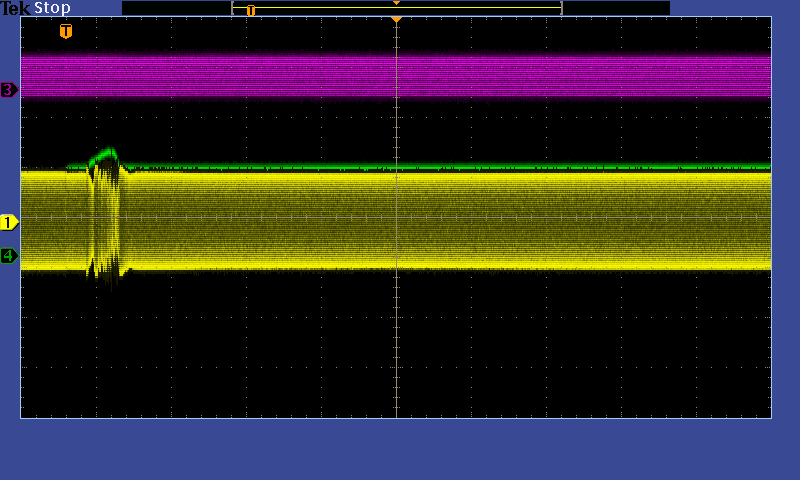Click the small orange triangle above record bar
Screen dimensions: 800x480
click(x=396, y=3)
